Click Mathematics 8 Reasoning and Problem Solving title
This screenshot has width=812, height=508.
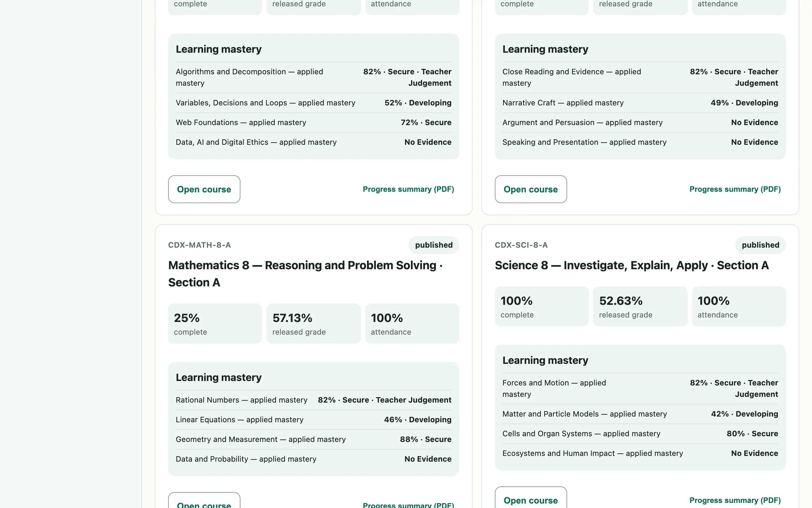click(305, 274)
